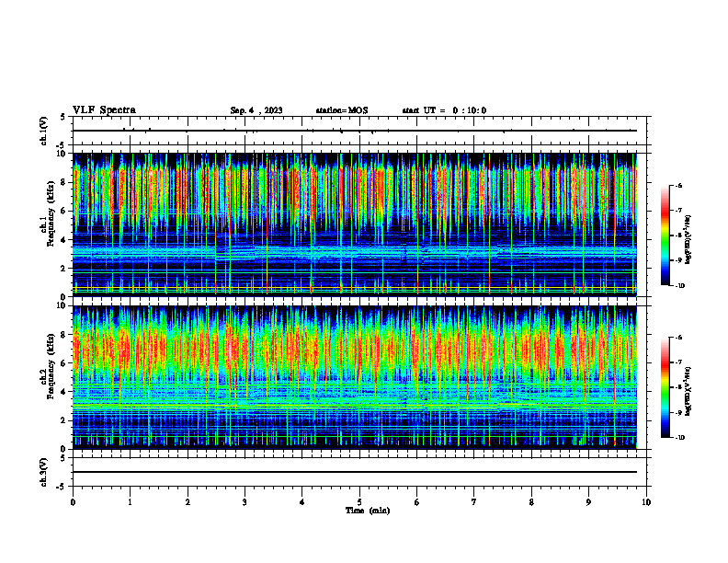Screen dimensions: 728x563
Task: Click inside the ch.2 spectrogram panel
Action: click(355, 377)
